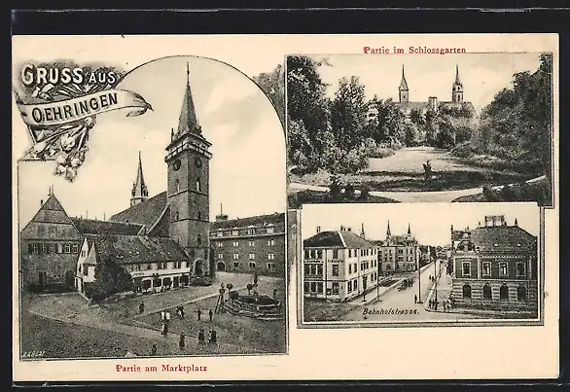Click the right twin spire in Schlossgarten view
Viewport: 570px width, 392px height.
coord(457,84)
